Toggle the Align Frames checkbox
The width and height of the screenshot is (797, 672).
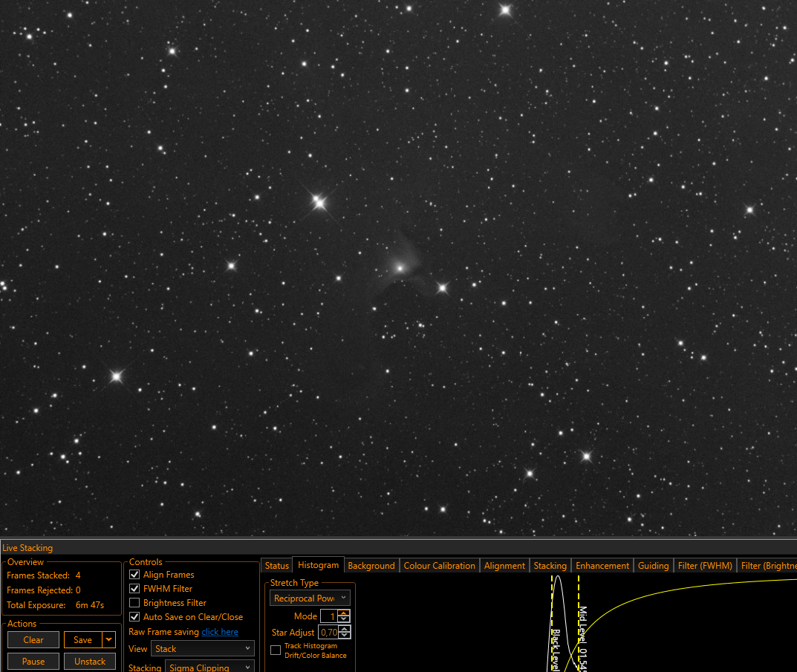click(x=134, y=575)
